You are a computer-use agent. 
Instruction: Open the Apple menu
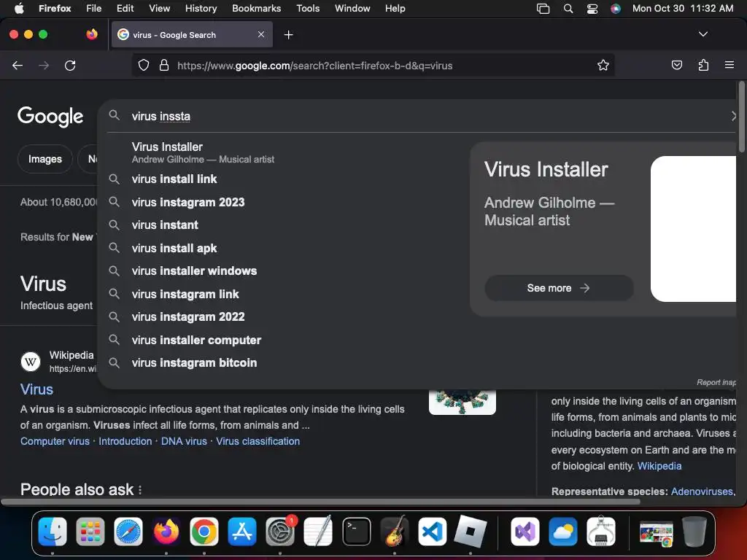point(19,8)
